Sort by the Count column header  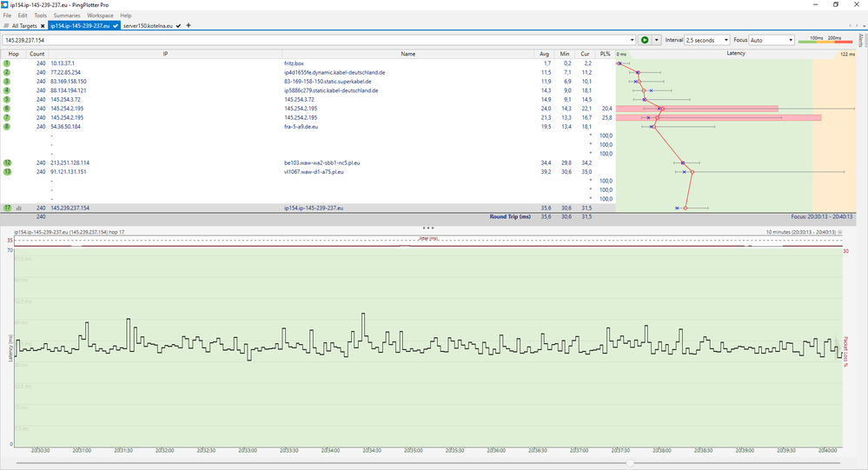point(37,54)
